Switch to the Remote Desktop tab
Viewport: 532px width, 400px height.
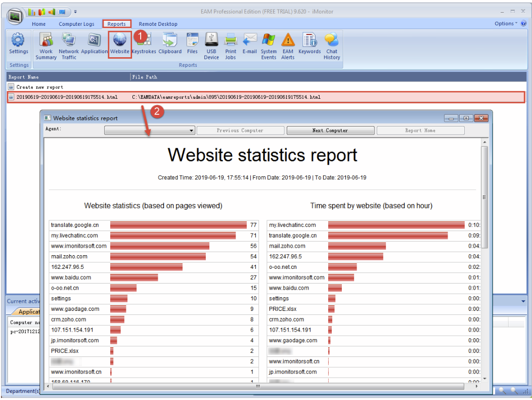point(158,24)
